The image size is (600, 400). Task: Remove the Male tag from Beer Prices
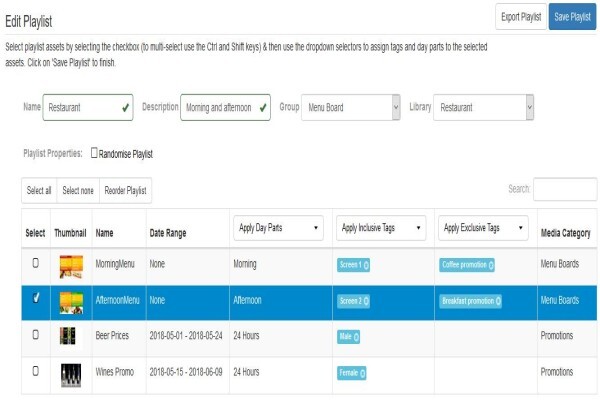coord(356,337)
